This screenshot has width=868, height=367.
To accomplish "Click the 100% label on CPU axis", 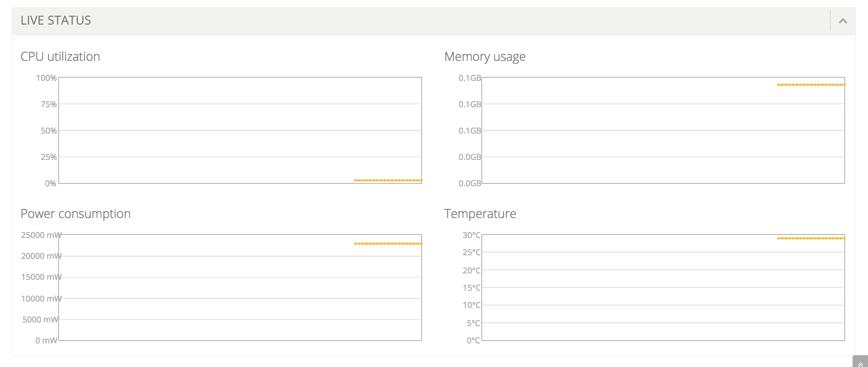I will [x=47, y=78].
